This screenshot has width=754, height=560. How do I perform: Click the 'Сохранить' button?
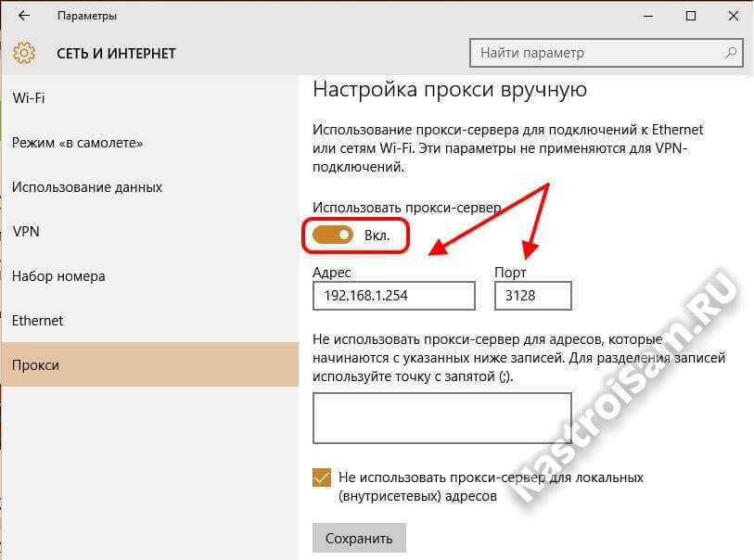[x=359, y=539]
